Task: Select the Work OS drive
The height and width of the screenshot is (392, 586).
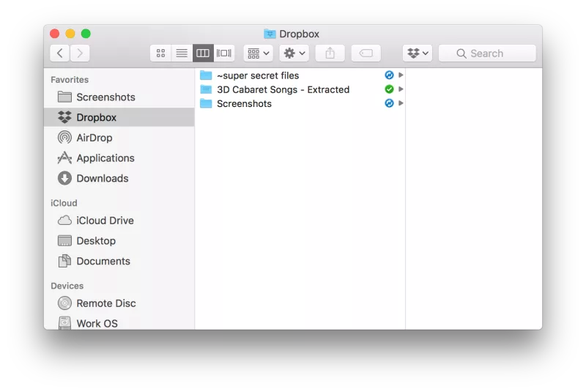Action: (119, 323)
